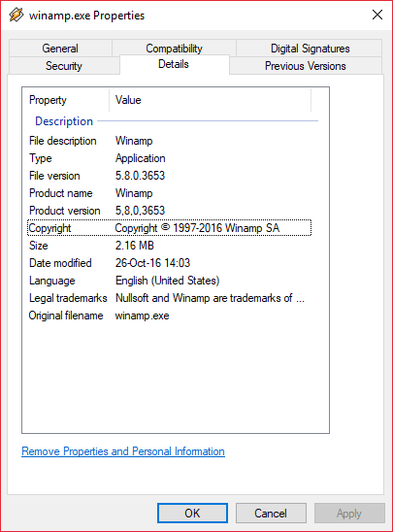This screenshot has height=532, width=393.
Task: Click the greyed-out Apply button
Action: (x=349, y=513)
